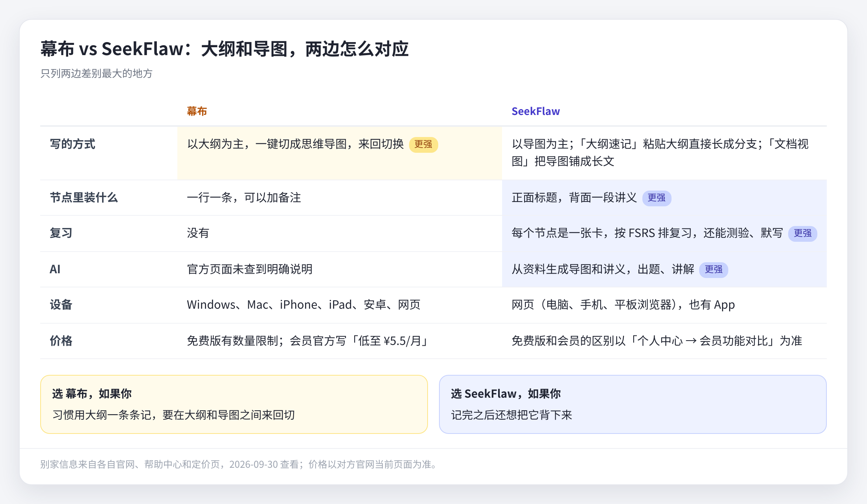Select the subtitle 只列两边差别最大的地方

[x=96, y=74]
